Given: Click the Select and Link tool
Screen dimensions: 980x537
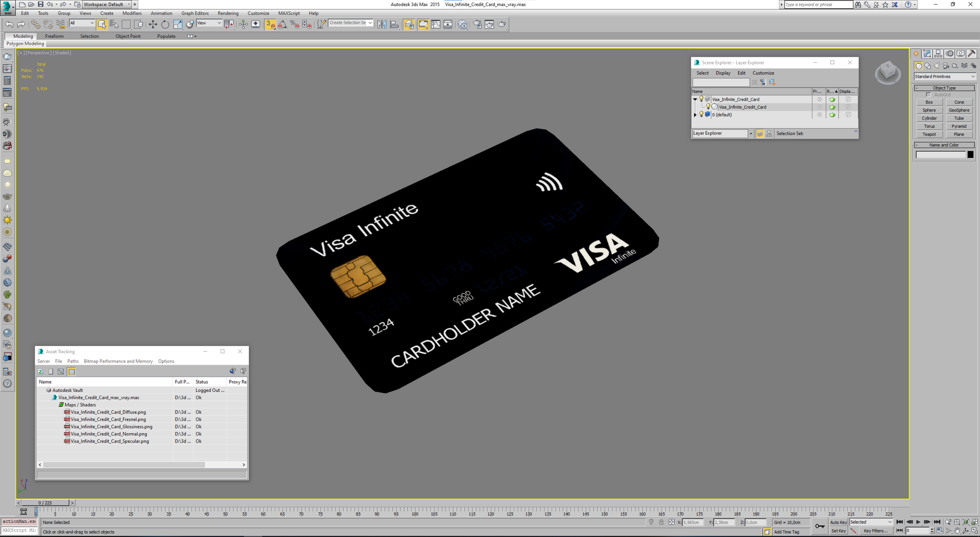Looking at the screenshot, I should pos(35,24).
